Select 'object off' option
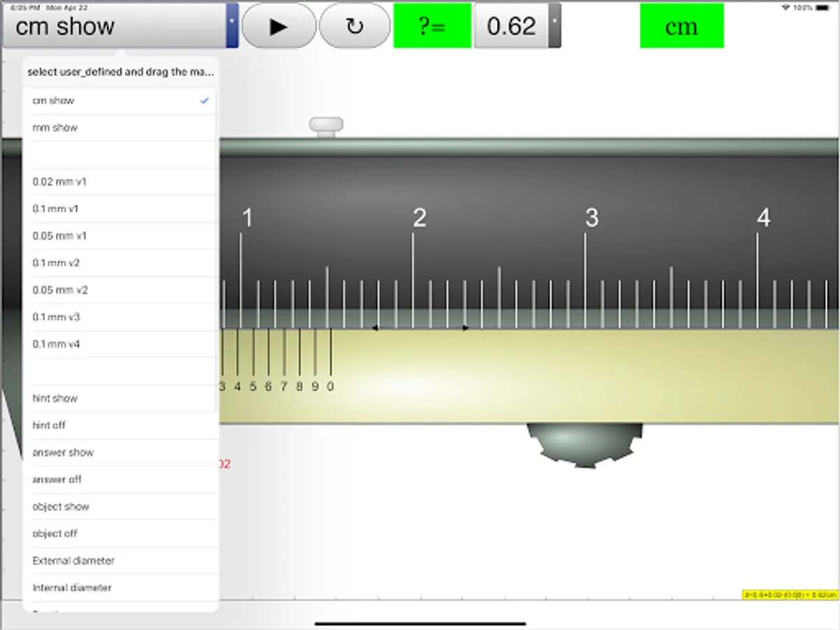This screenshot has width=840, height=630. coord(120,533)
